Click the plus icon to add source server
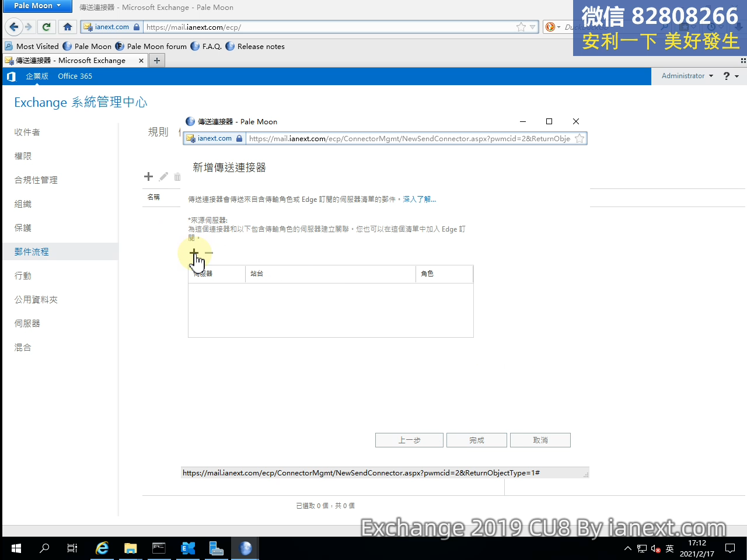 (194, 253)
